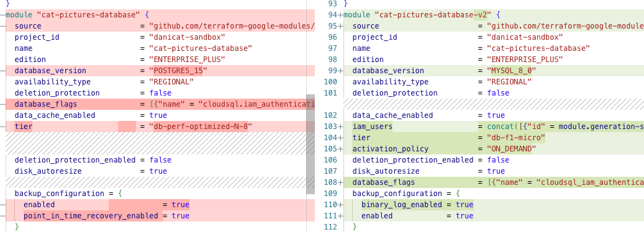Click the binary_log_enabled key
The height and width of the screenshot is (232, 644).
pyautogui.click(x=401, y=205)
